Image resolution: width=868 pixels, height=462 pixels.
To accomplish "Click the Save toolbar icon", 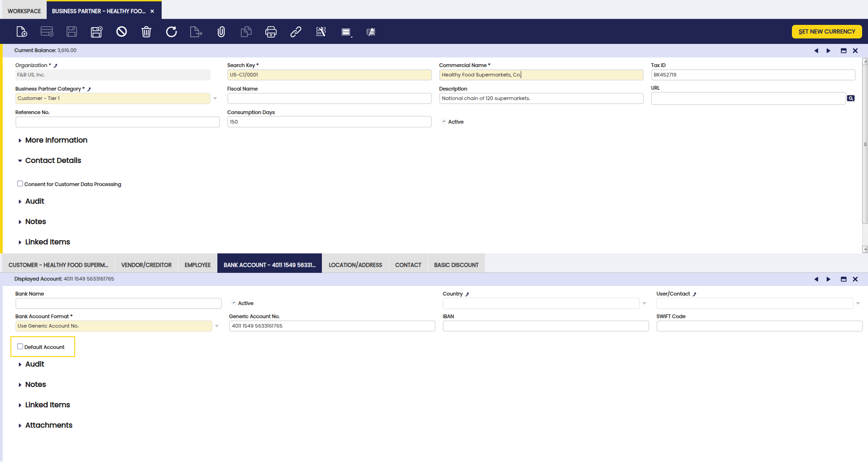I will point(72,32).
